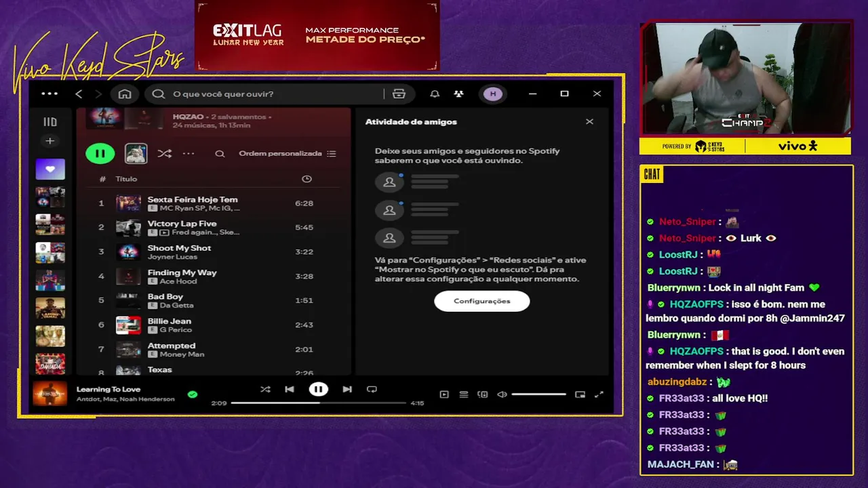The image size is (868, 488).
Task: Adjust the volume slider
Action: [x=538, y=394]
